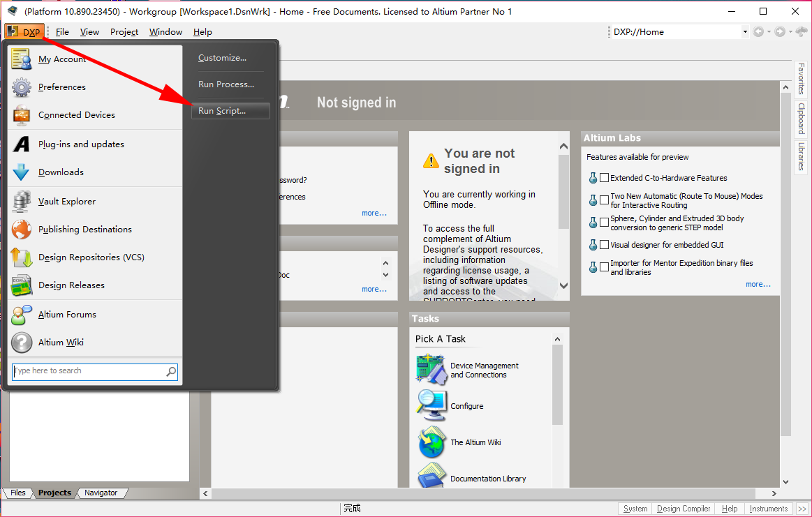
Task: Click the navigate forward arrow icon
Action: coord(780,31)
